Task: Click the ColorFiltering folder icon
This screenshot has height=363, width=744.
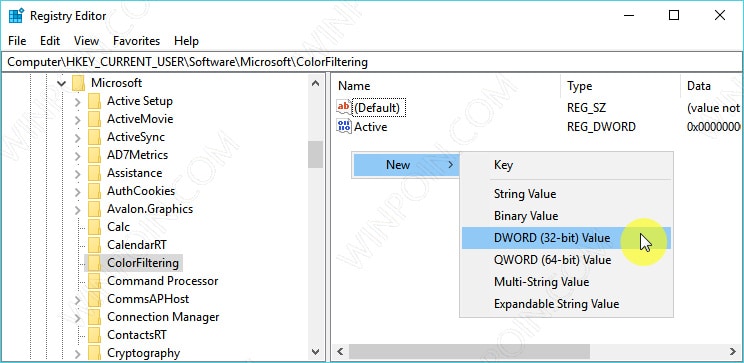Action: pyautogui.click(x=94, y=263)
